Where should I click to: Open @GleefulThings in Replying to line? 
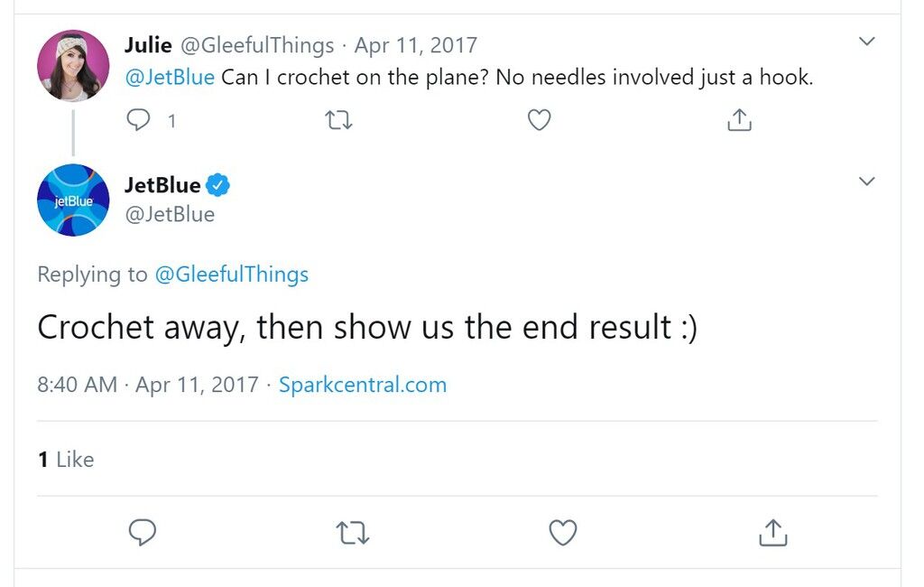click(232, 275)
